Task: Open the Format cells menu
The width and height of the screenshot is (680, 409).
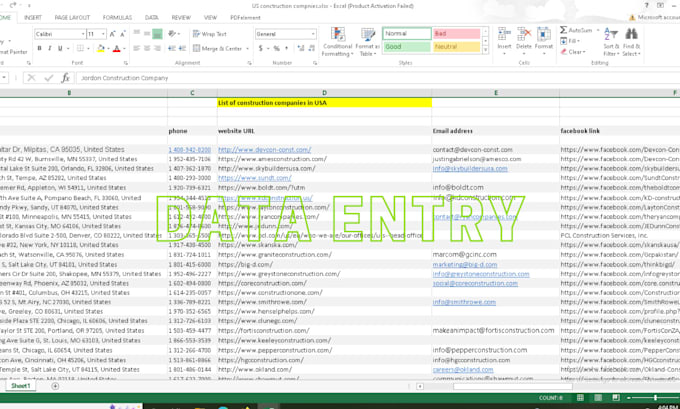Action: coord(543,41)
